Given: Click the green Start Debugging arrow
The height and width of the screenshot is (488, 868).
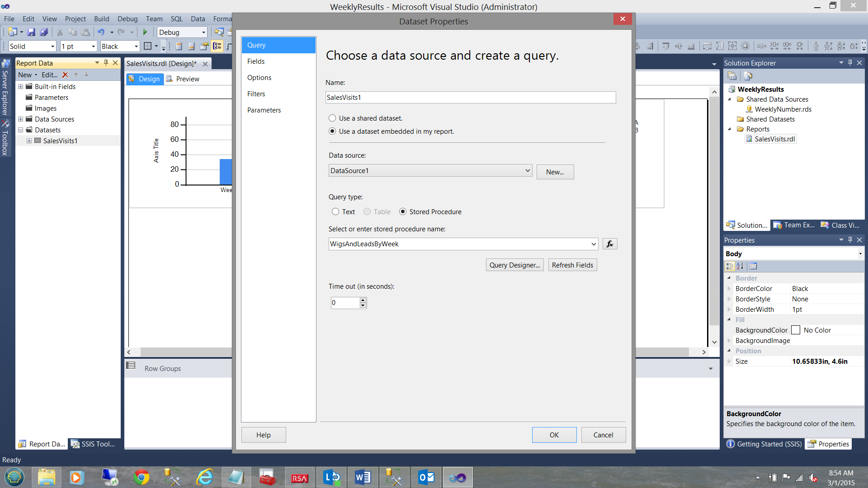Looking at the screenshot, I should 145,32.
